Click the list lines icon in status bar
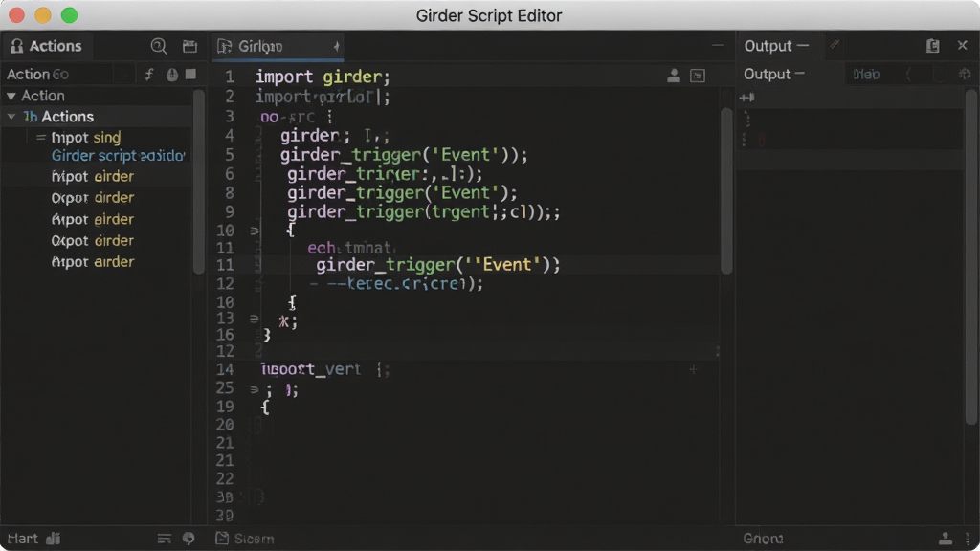Viewport: 980px width, 551px height. [165, 539]
